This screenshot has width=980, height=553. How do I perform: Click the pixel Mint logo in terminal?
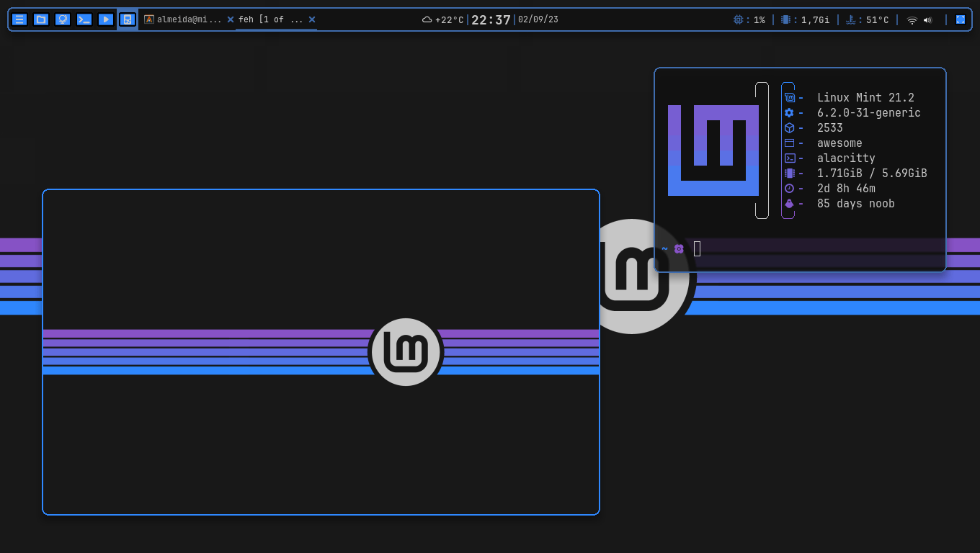click(x=713, y=150)
